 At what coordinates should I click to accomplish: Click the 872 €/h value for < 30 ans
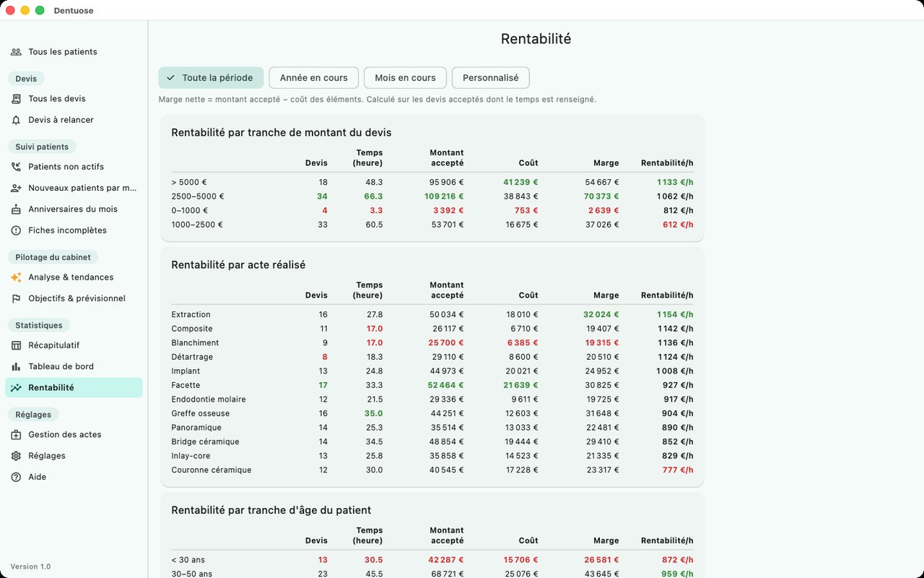(678, 560)
